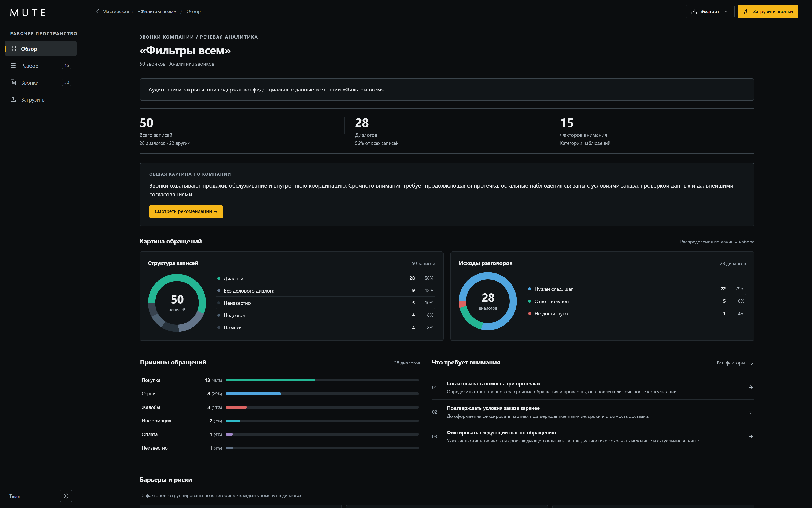Click the 15 badge next to Разбор

(x=66, y=66)
